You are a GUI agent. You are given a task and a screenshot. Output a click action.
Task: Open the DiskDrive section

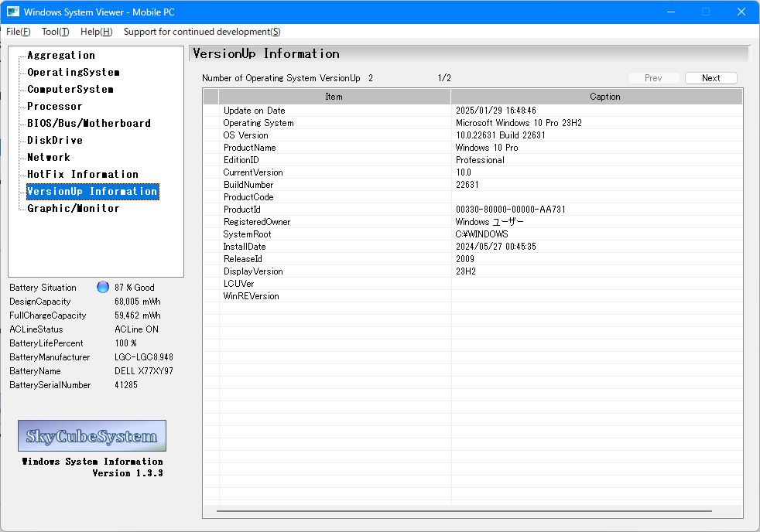[55, 140]
